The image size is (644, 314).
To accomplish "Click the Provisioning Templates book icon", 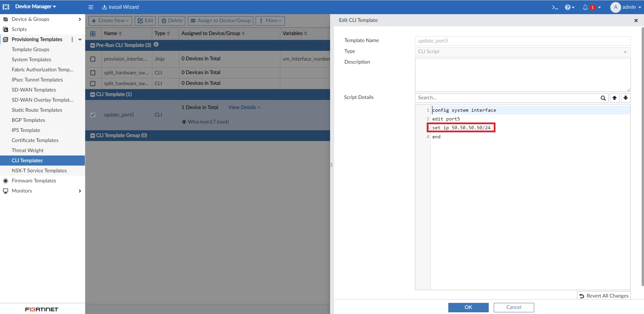I will [x=6, y=39].
